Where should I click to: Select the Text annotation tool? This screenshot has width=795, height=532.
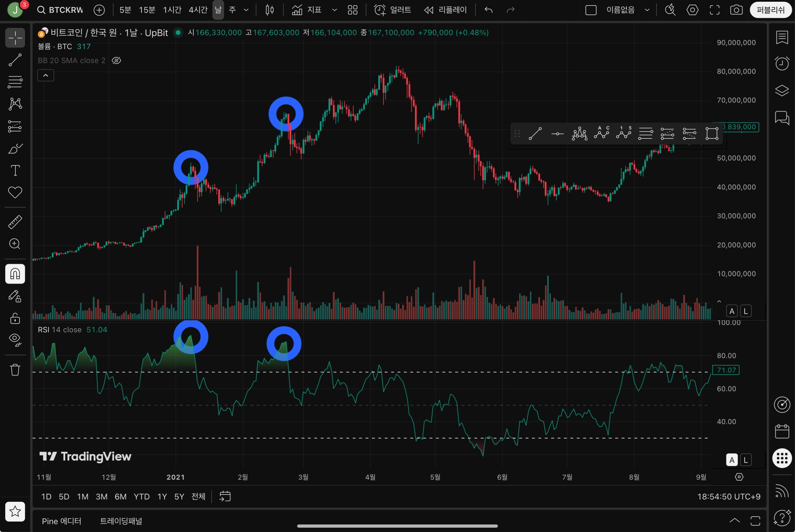(x=15, y=170)
